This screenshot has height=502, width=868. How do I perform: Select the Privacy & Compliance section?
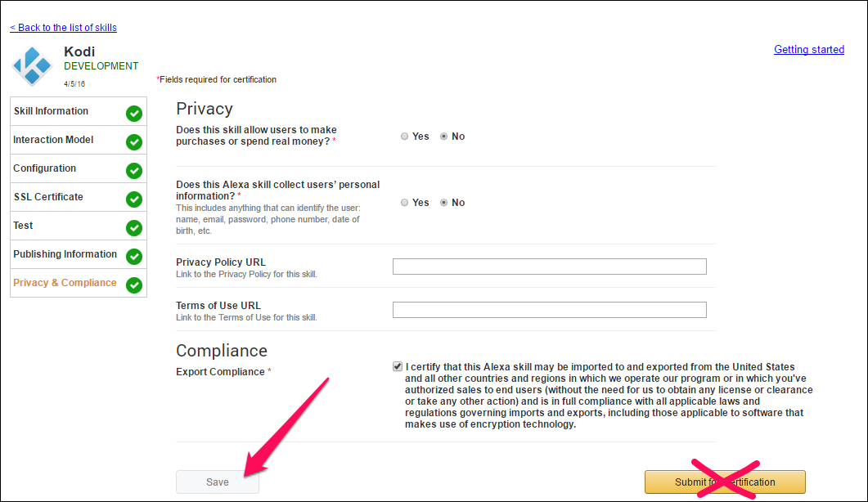pos(78,283)
